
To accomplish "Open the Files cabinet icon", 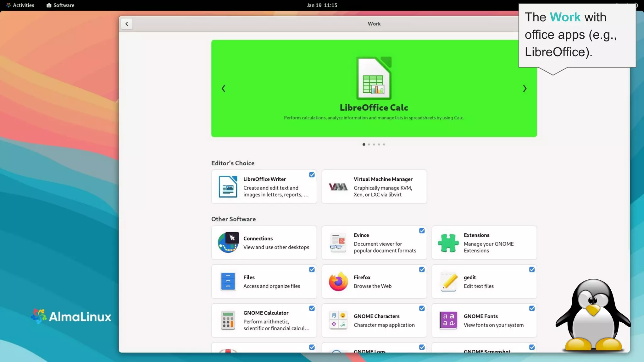I will pos(228,282).
